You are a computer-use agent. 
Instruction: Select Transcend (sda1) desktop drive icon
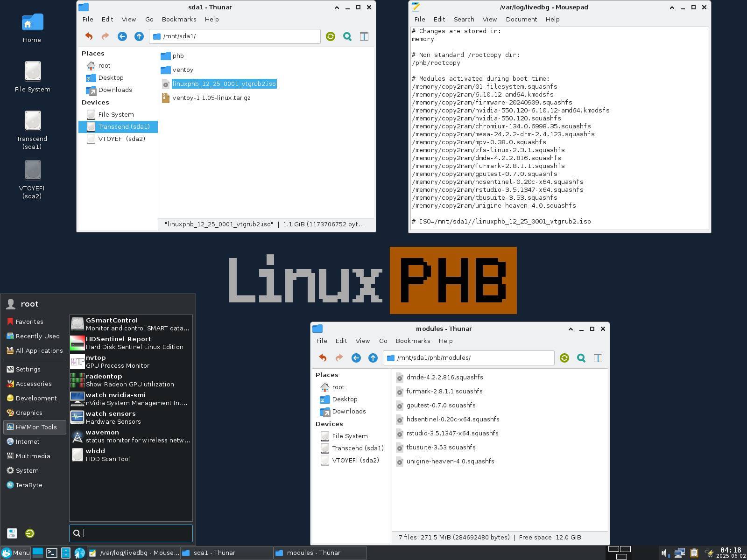[32, 130]
